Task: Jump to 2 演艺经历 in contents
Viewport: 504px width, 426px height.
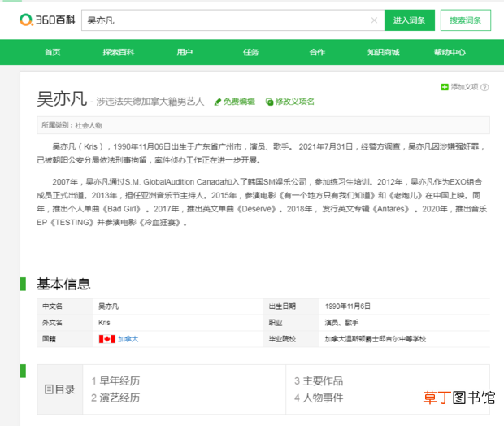Action: click(115, 398)
